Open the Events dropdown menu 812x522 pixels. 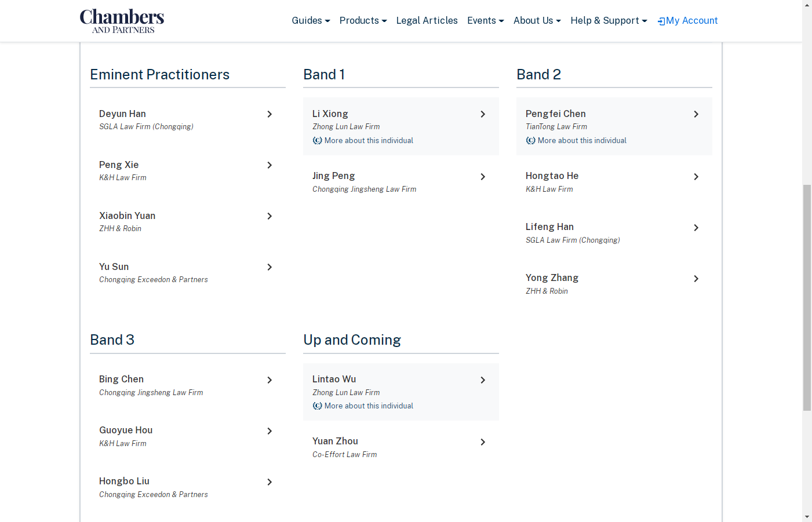485,20
